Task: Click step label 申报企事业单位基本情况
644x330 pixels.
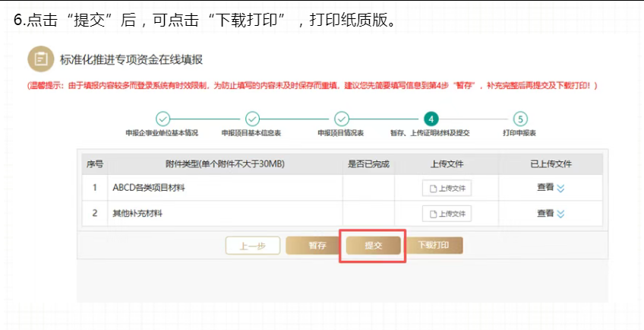Action: (162, 133)
